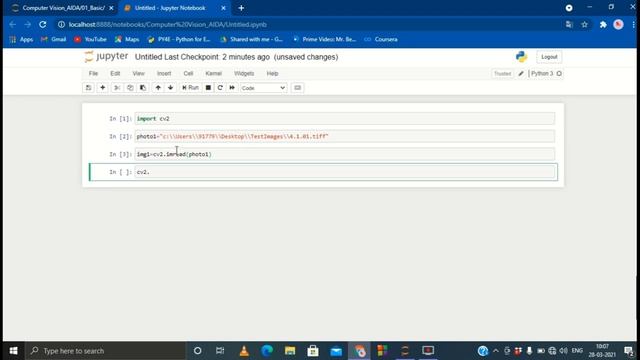Open Gmail bookmark
Screen dimensions: 640x360
53,39
